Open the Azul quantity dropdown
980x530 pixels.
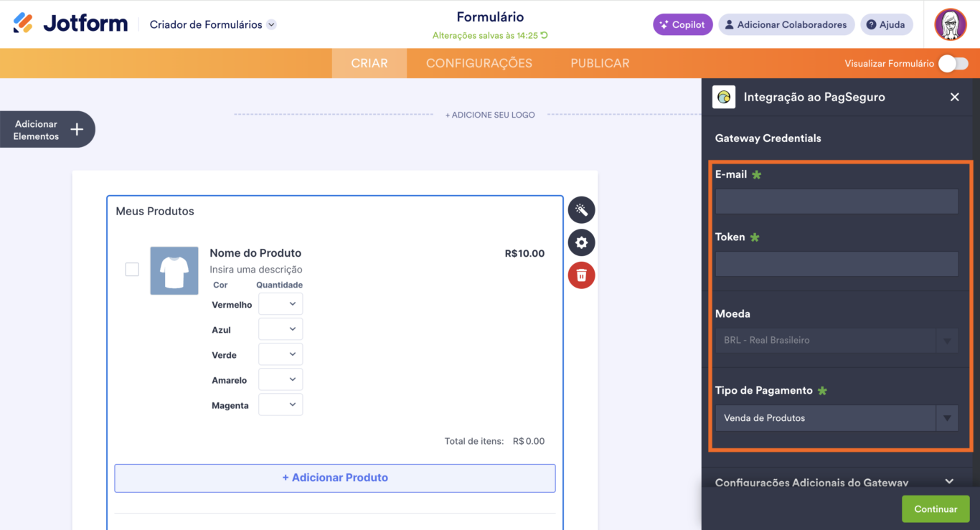(x=281, y=329)
